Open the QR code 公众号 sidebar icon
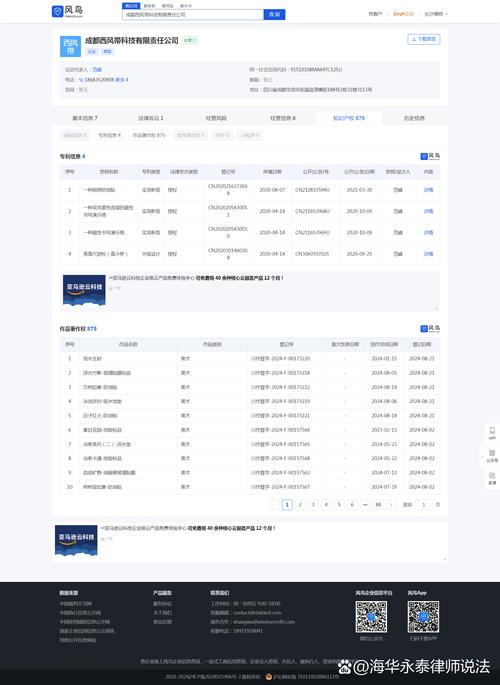 click(x=492, y=456)
